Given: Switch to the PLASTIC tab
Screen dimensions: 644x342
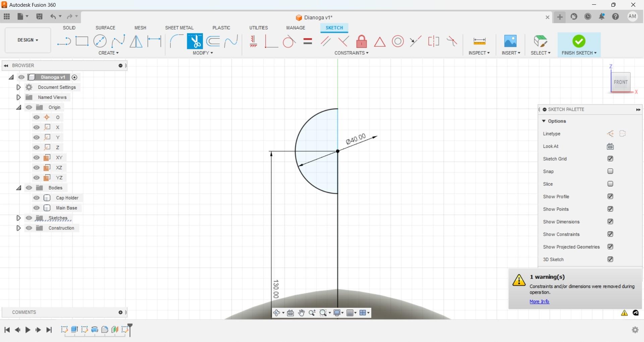Looking at the screenshot, I should pyautogui.click(x=221, y=28).
